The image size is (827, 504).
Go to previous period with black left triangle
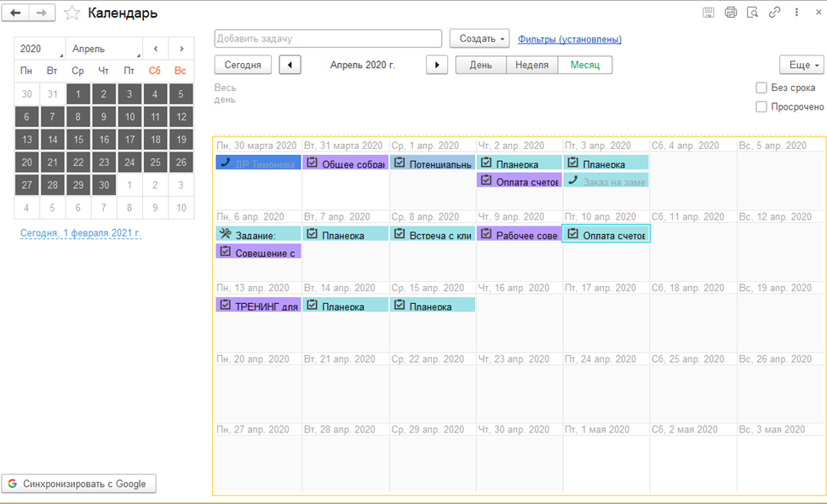[290, 66]
